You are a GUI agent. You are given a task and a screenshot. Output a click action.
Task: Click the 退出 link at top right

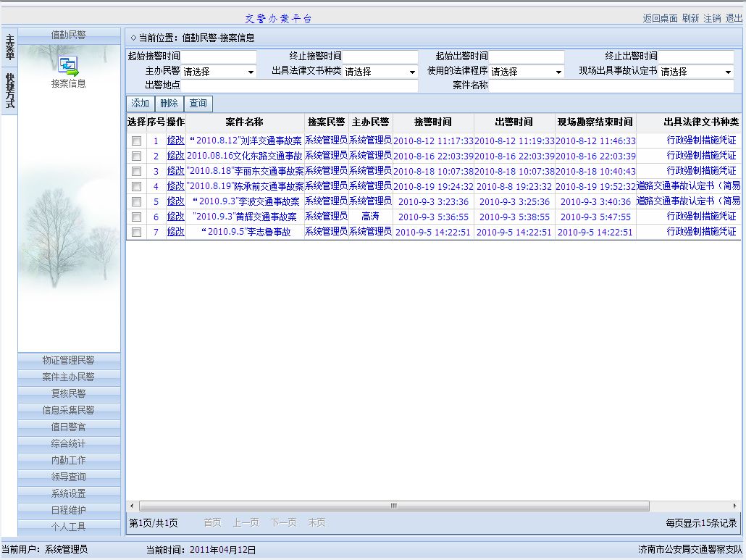pos(734,18)
